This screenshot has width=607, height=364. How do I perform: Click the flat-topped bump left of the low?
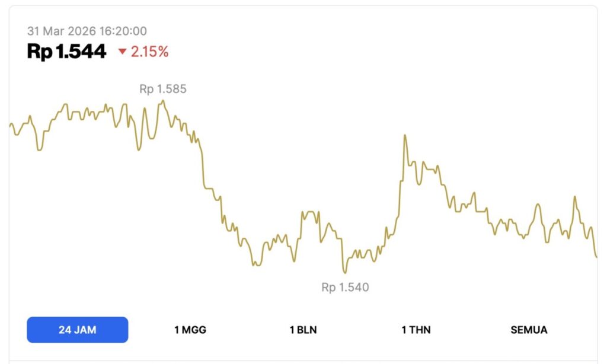pos(310,212)
